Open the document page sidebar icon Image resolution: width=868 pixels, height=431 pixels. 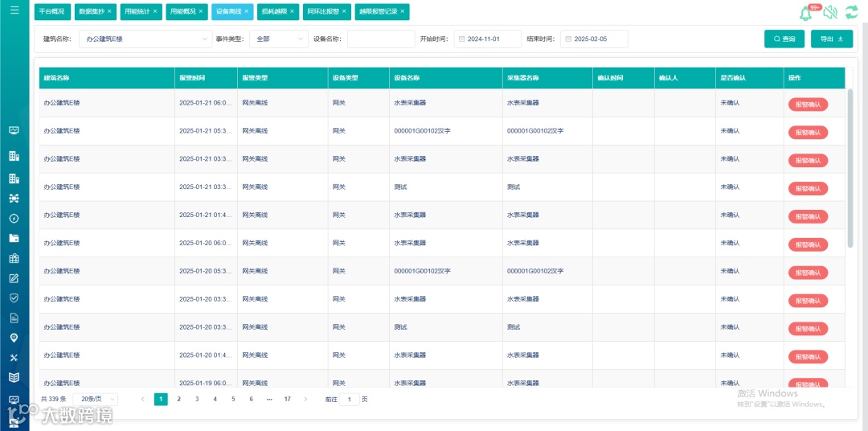[14, 318]
